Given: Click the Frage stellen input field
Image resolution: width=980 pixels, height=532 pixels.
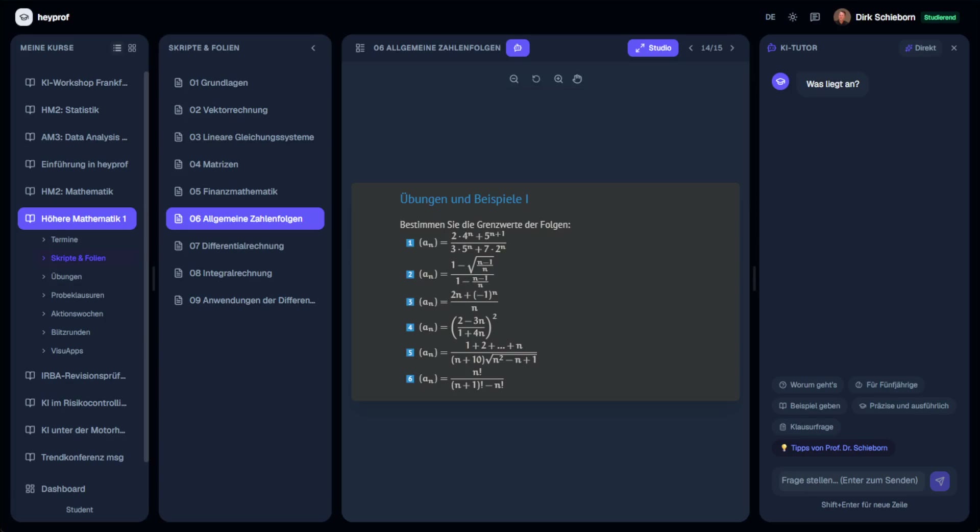Looking at the screenshot, I should (850, 480).
